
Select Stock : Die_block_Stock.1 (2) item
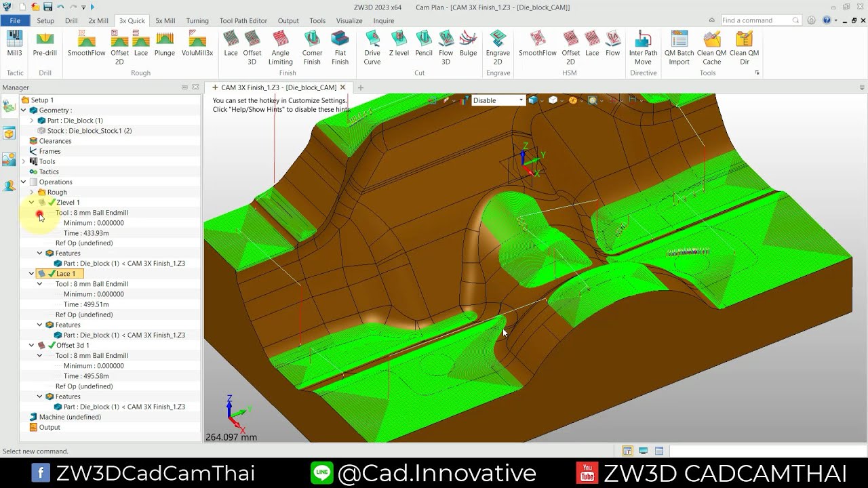90,131
